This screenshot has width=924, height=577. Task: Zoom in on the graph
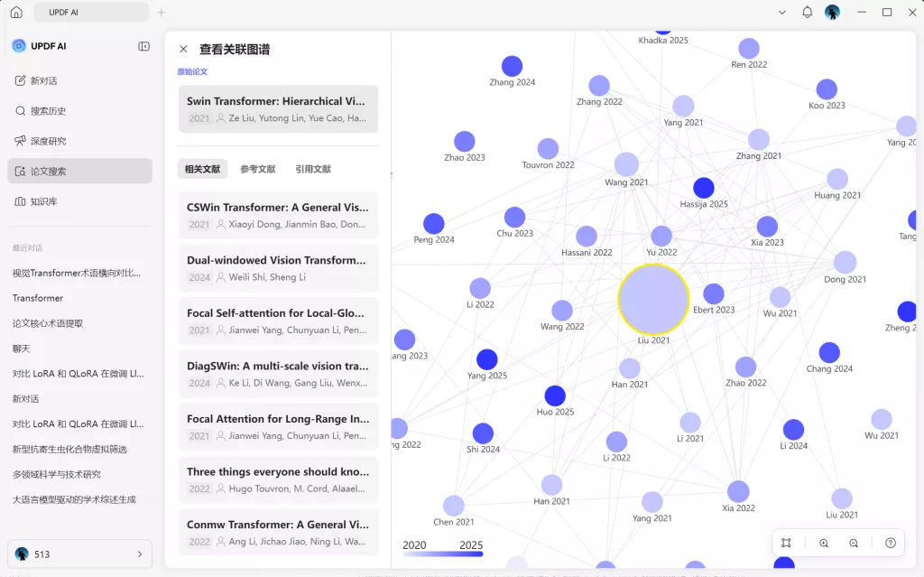tap(824, 543)
